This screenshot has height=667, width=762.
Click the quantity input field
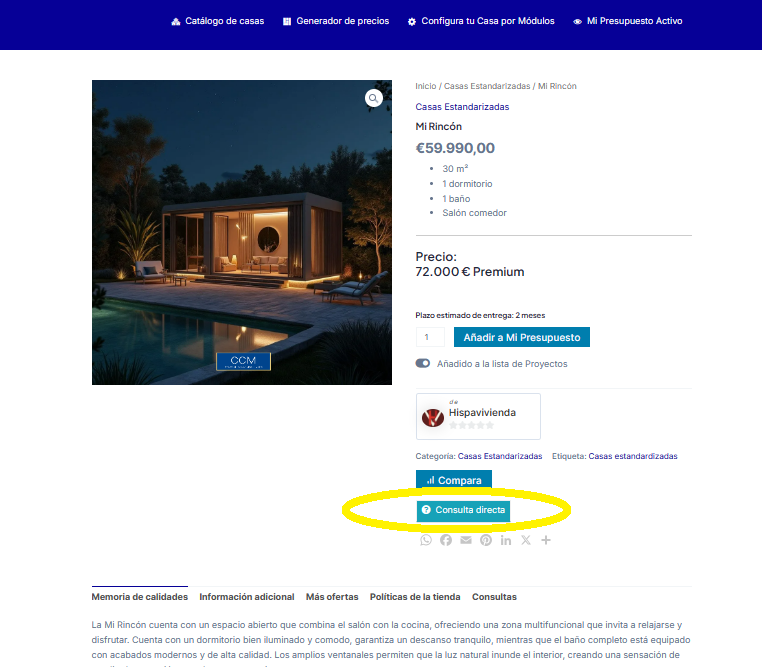pos(430,337)
